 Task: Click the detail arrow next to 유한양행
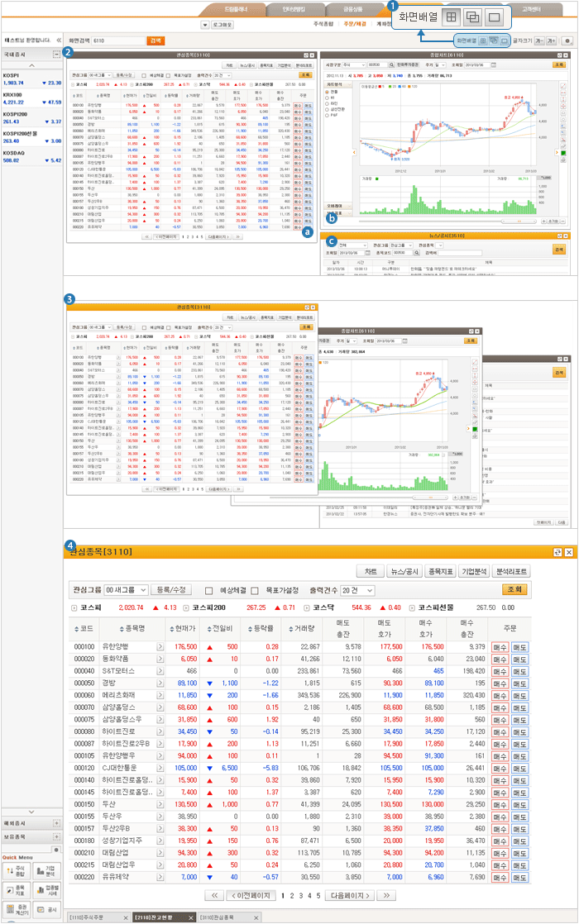[x=160, y=647]
